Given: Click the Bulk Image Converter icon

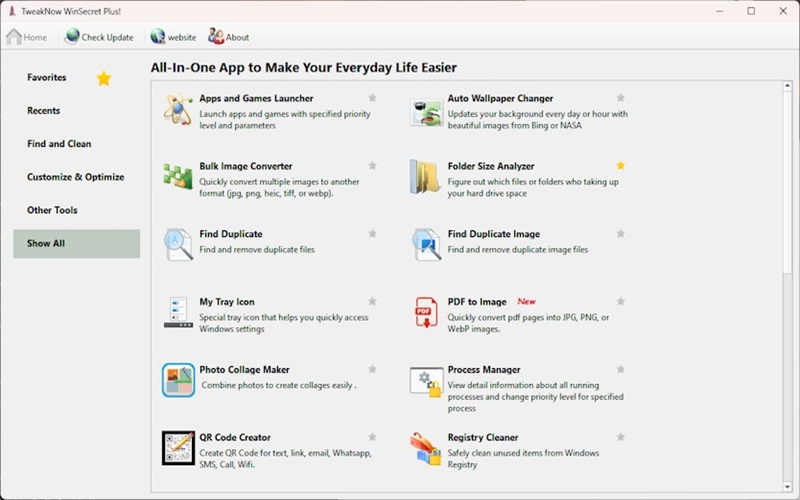Looking at the screenshot, I should [178, 177].
